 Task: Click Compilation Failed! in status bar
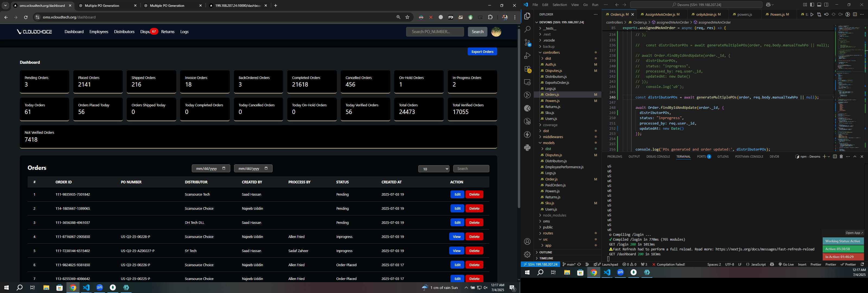(x=669, y=264)
